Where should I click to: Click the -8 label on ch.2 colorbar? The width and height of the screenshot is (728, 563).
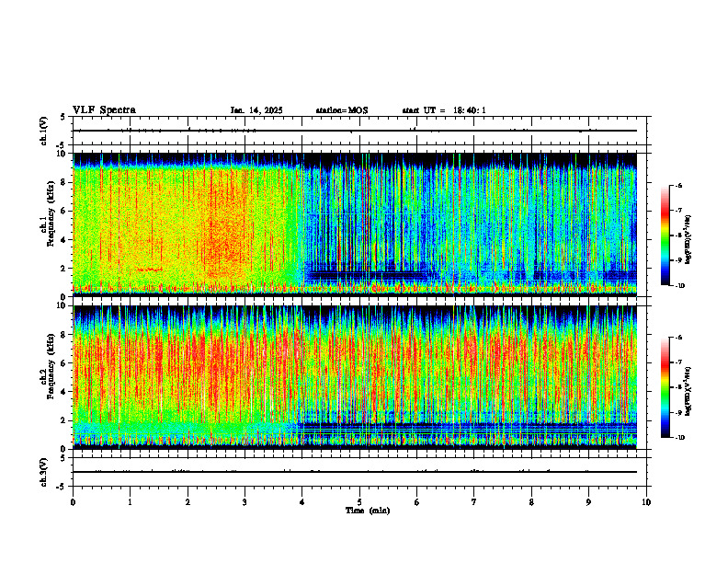click(679, 387)
